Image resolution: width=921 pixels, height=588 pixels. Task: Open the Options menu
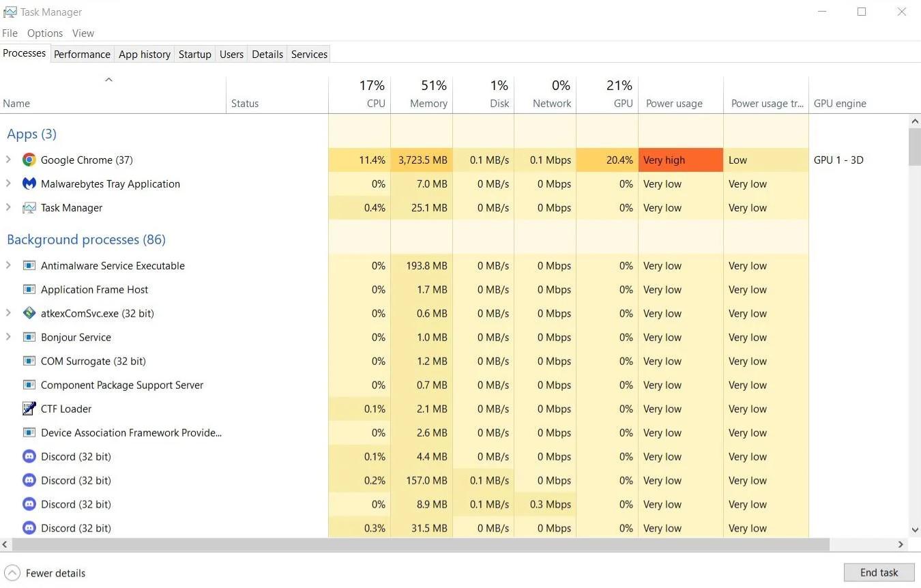pyautogui.click(x=45, y=33)
